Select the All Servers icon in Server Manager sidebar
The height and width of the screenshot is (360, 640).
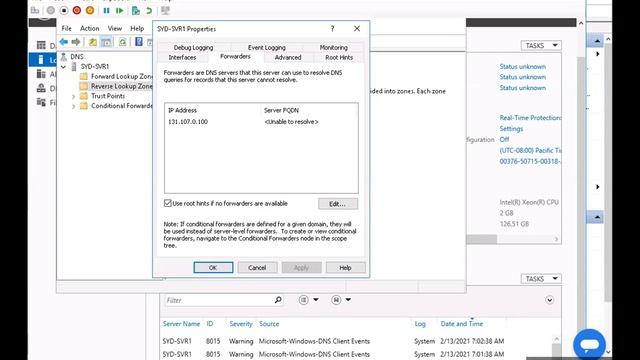(41, 74)
